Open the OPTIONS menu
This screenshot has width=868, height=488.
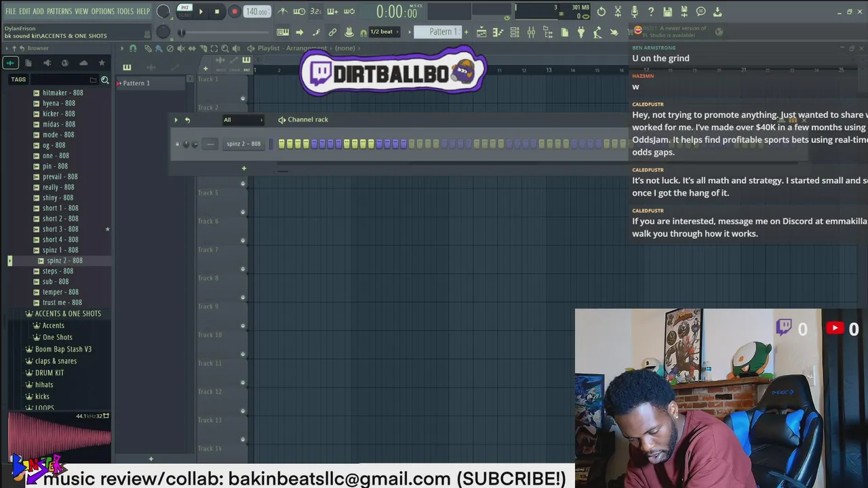point(102,12)
